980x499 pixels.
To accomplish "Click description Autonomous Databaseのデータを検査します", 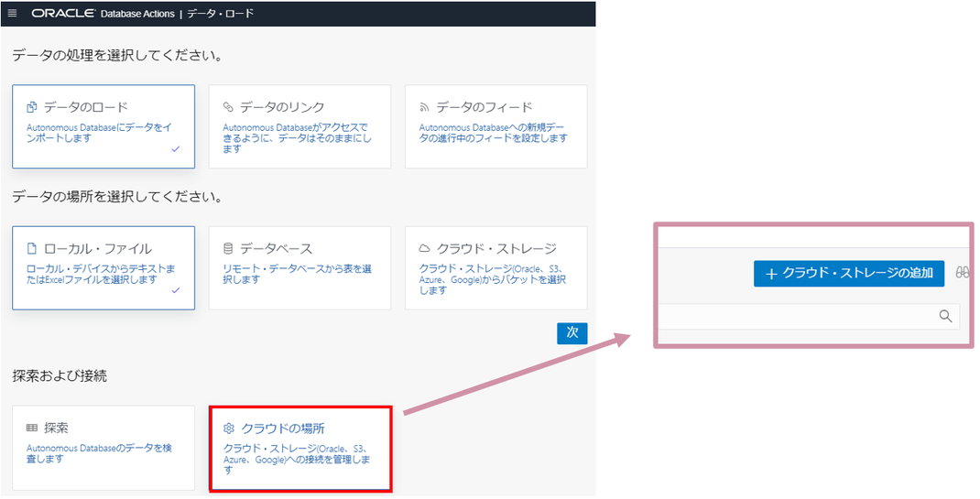I will (x=99, y=453).
